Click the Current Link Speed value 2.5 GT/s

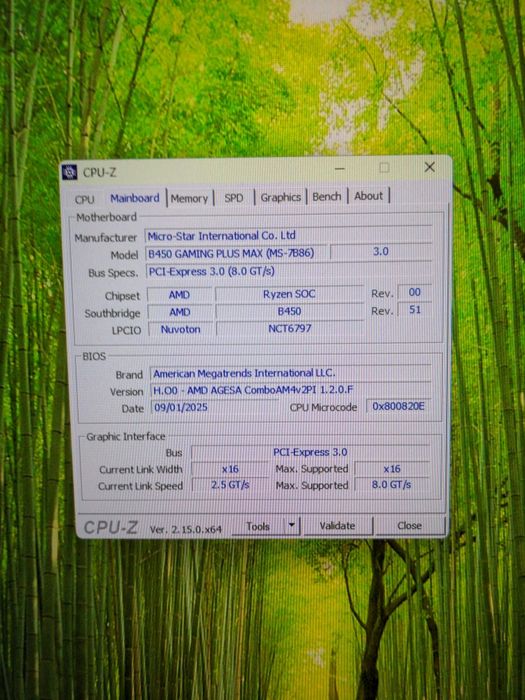(x=230, y=485)
